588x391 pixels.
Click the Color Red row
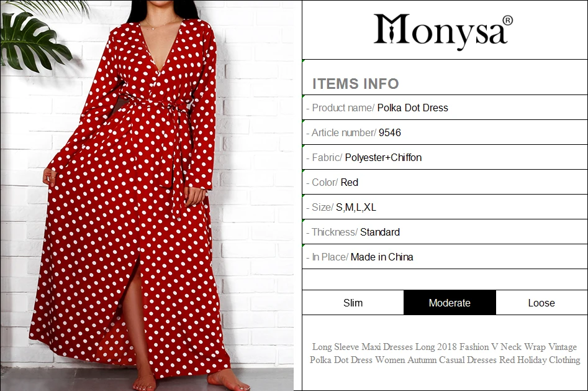pos(445,182)
